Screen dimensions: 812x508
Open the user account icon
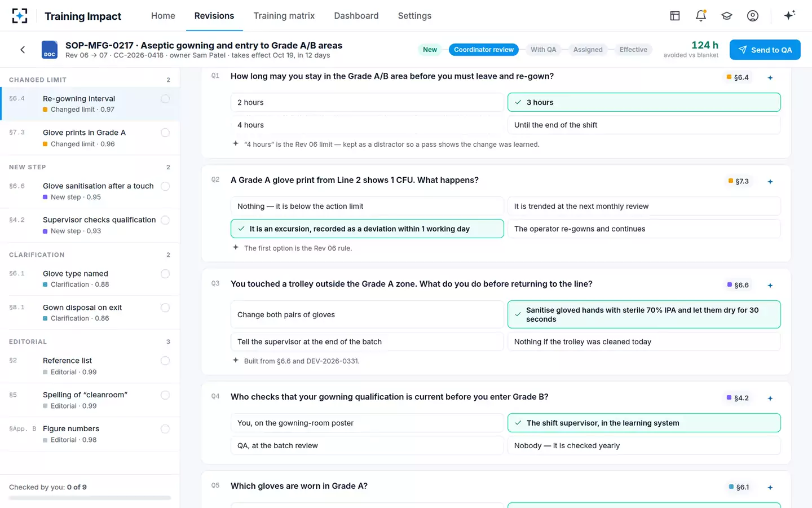click(x=753, y=16)
